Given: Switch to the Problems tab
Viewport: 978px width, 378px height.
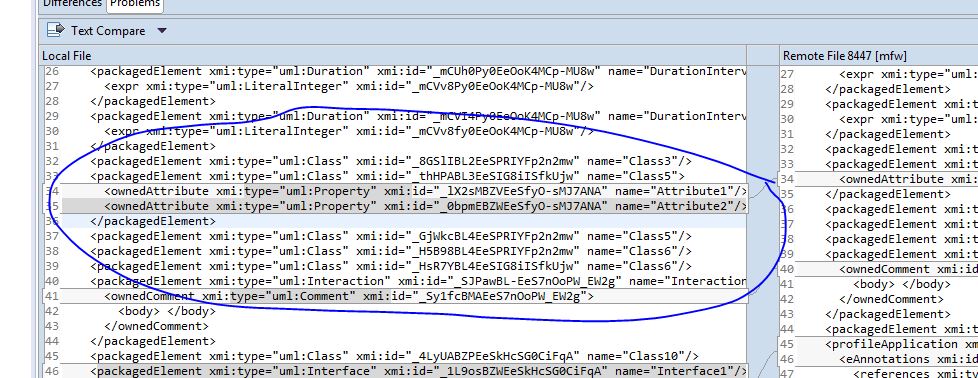Looking at the screenshot, I should click(136, 4).
